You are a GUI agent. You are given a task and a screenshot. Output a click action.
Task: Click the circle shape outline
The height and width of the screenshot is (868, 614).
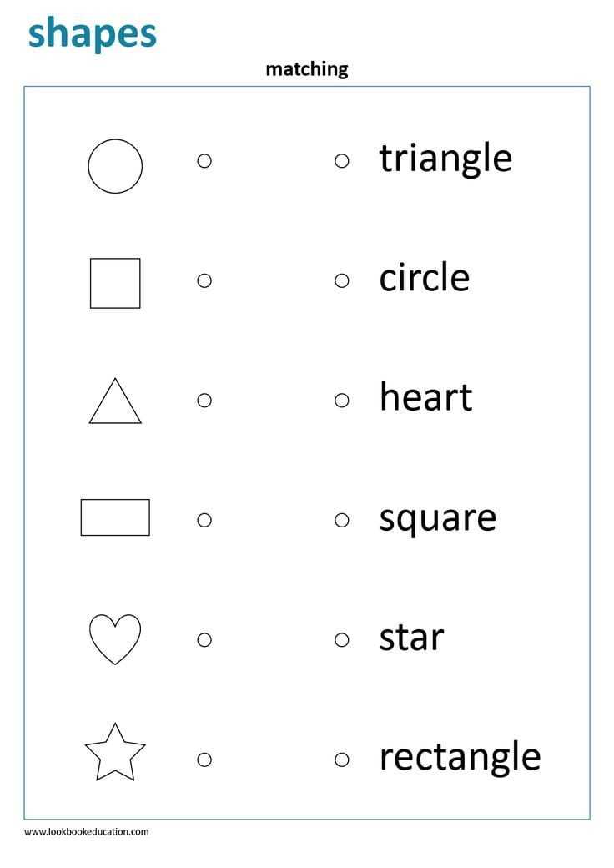(x=115, y=166)
